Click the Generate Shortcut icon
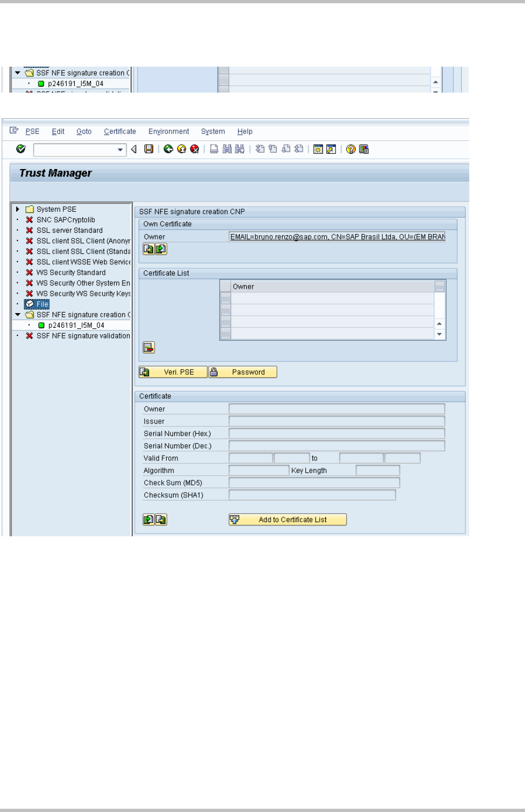This screenshot has height=812, width=525. point(331,150)
